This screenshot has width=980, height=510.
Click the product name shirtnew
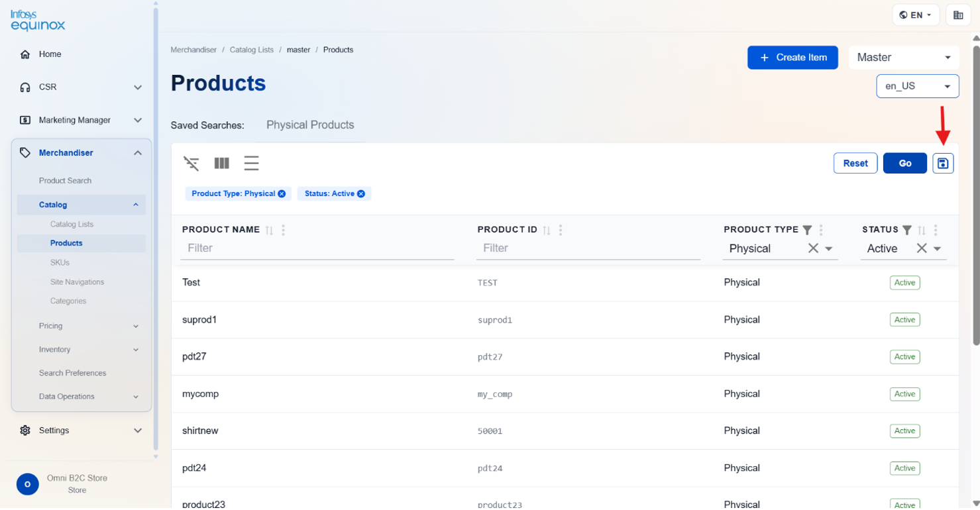(x=200, y=431)
